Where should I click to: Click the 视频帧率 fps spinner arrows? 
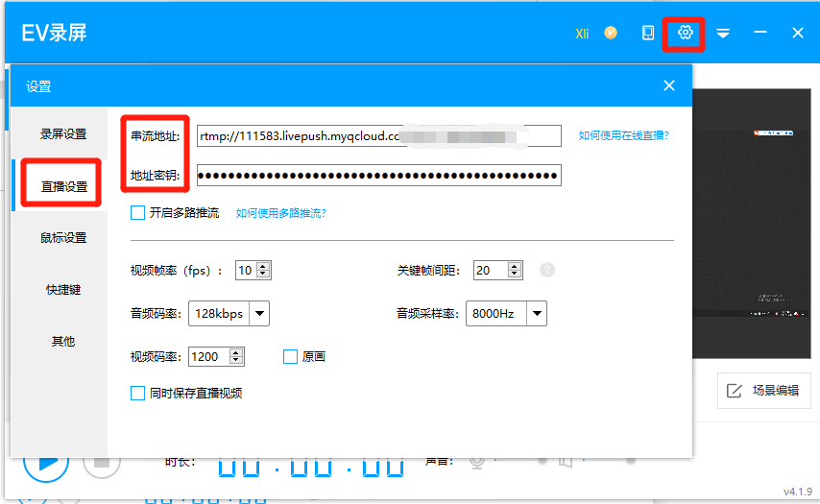[x=263, y=271]
